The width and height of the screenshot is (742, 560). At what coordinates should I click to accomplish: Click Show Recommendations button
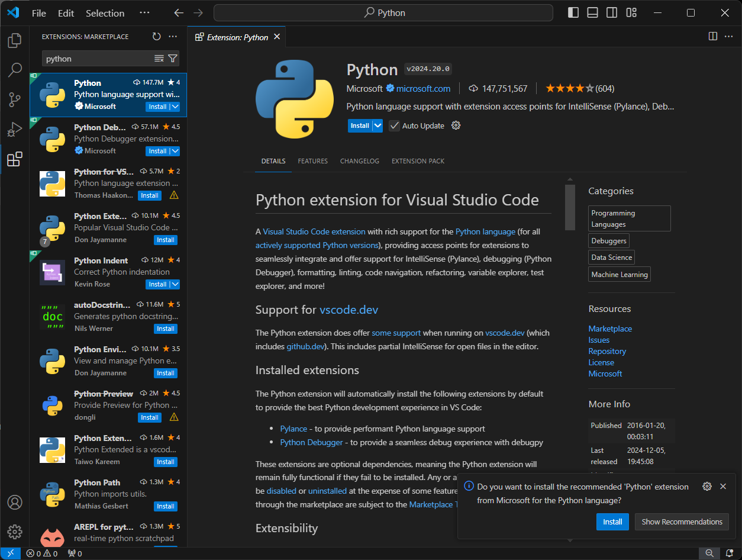pos(682,522)
